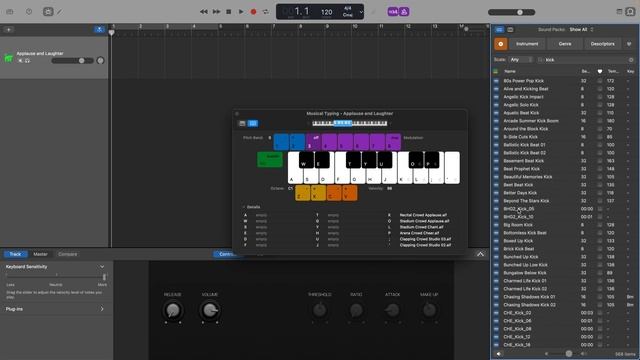Open Quick Help icon in toolbar
The width and height of the screenshot is (640, 360).
[x=29, y=12]
